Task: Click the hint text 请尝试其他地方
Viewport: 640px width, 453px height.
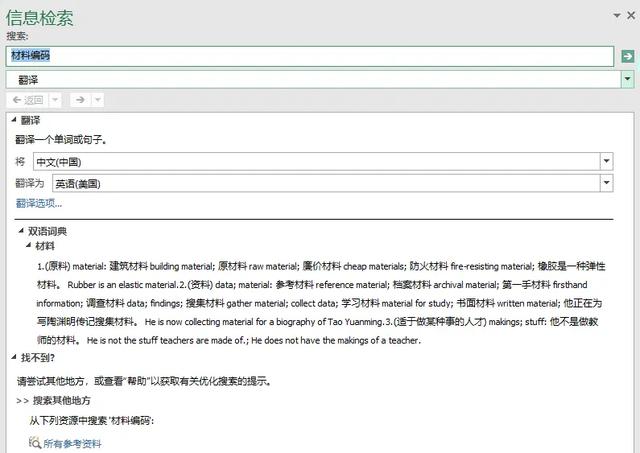Action: [x=50, y=381]
